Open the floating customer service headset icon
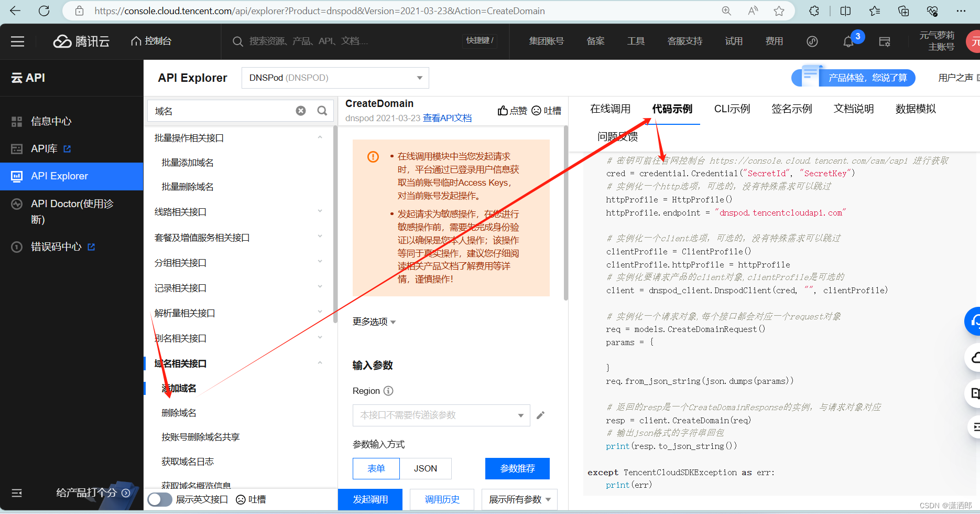 973,321
